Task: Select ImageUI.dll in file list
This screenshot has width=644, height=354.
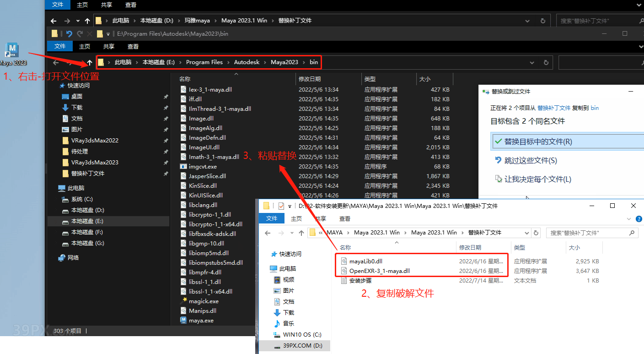Action: click(316, 147)
